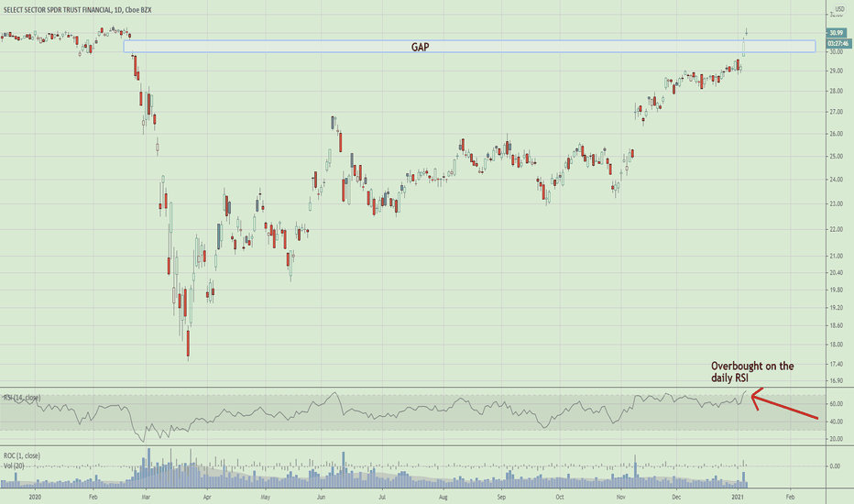Click the Nov time axis label
The image size is (854, 504).
pyautogui.click(x=621, y=497)
